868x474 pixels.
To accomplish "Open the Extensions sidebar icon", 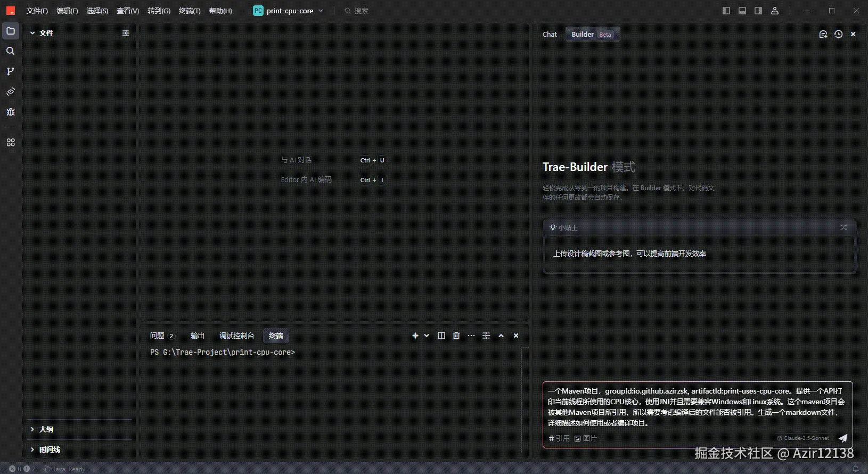I will click(11, 143).
